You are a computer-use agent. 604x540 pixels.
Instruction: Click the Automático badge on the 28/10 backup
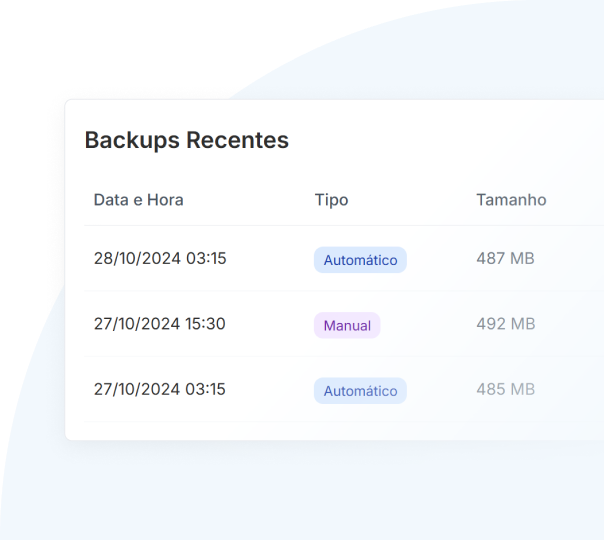[360, 260]
